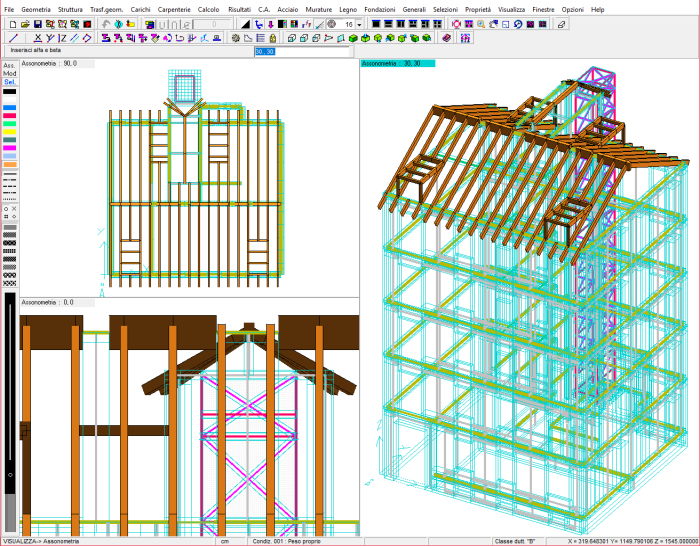This screenshot has width=700, height=546.
Task: Click the alfa e beta input field
Action: pos(265,50)
